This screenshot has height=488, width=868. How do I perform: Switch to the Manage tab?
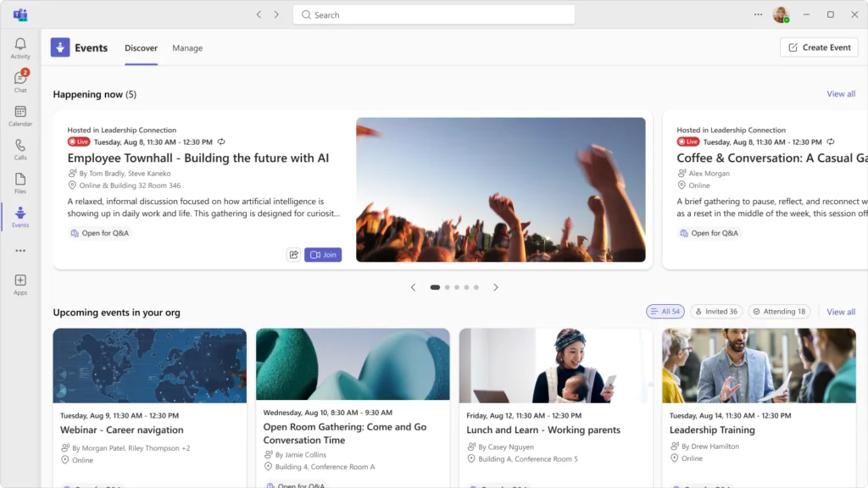coord(187,48)
